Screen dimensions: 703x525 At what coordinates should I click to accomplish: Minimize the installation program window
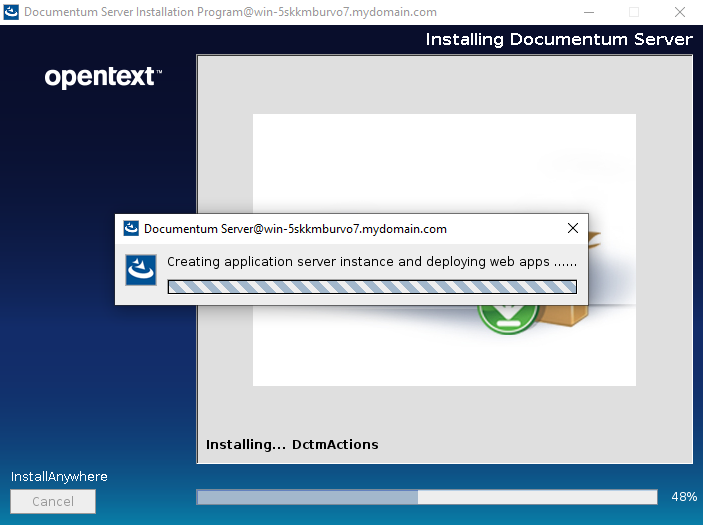pyautogui.click(x=587, y=12)
